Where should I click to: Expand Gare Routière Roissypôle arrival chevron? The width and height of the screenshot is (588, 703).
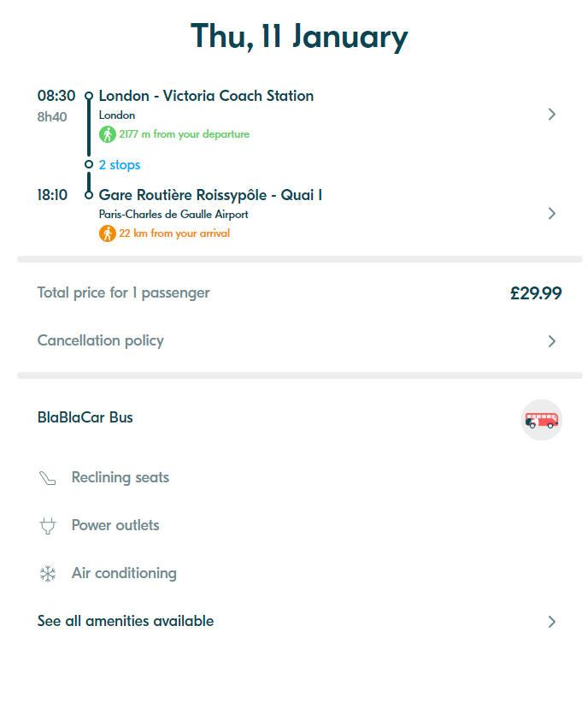click(x=552, y=214)
